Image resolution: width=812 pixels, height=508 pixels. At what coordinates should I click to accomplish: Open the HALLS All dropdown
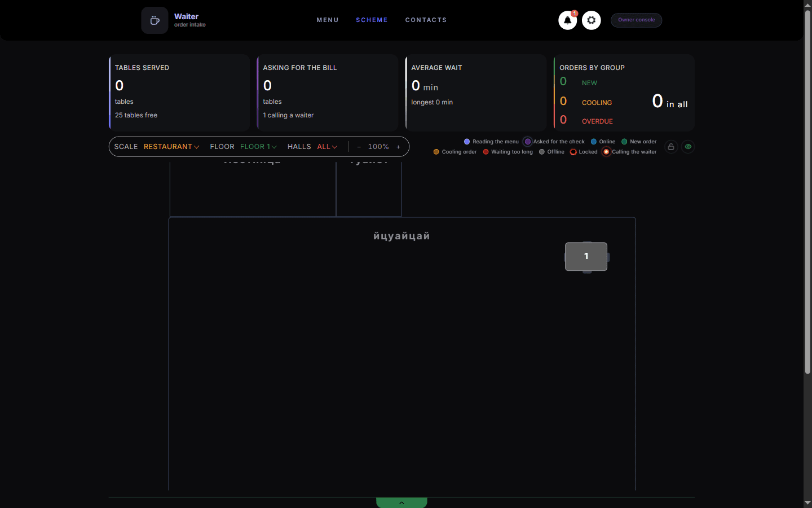pos(327,147)
